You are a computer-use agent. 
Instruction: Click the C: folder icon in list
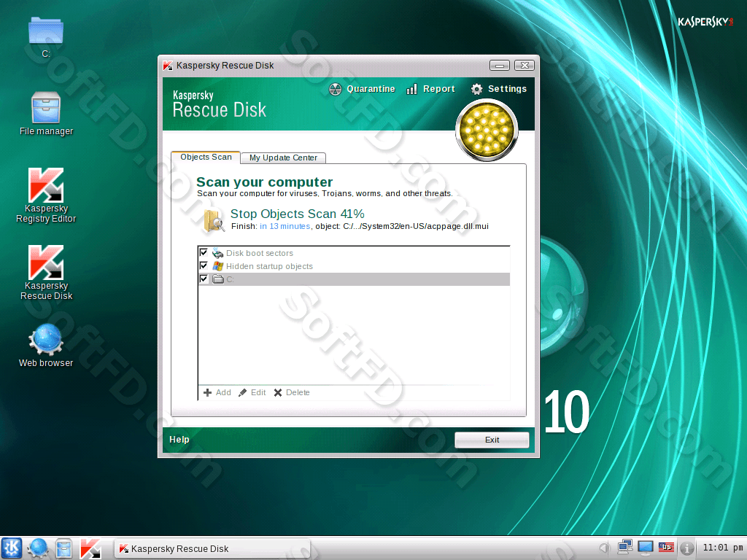click(217, 279)
